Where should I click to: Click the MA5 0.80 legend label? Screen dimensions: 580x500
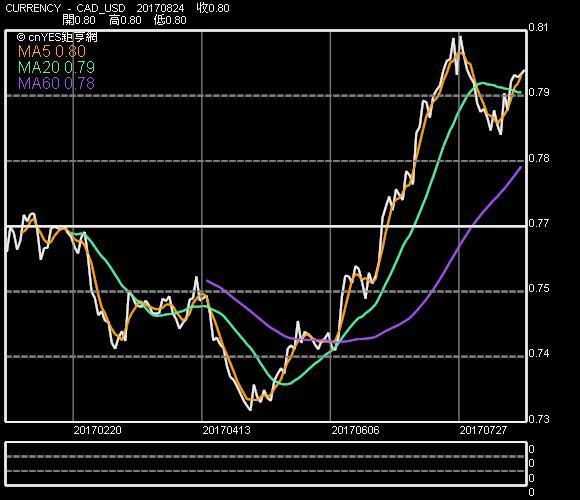(52, 51)
